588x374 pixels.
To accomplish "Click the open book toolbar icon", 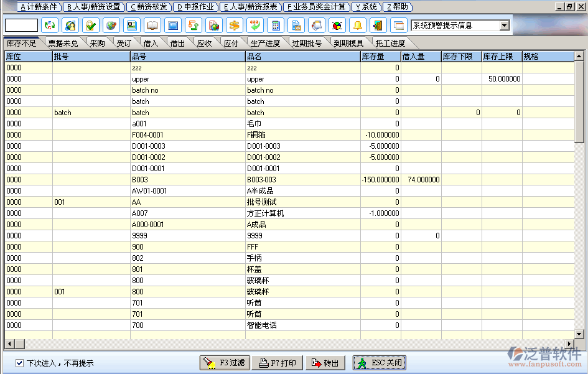I will pos(152,26).
